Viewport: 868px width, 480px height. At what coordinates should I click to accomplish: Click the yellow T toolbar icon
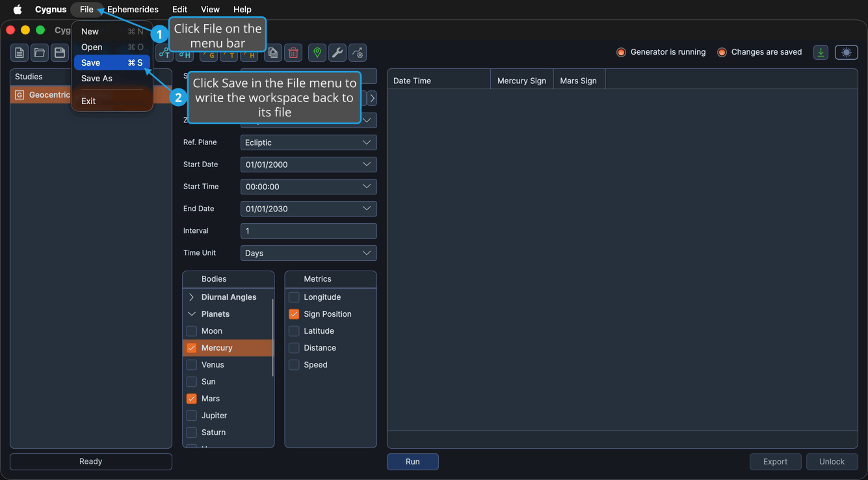point(229,55)
